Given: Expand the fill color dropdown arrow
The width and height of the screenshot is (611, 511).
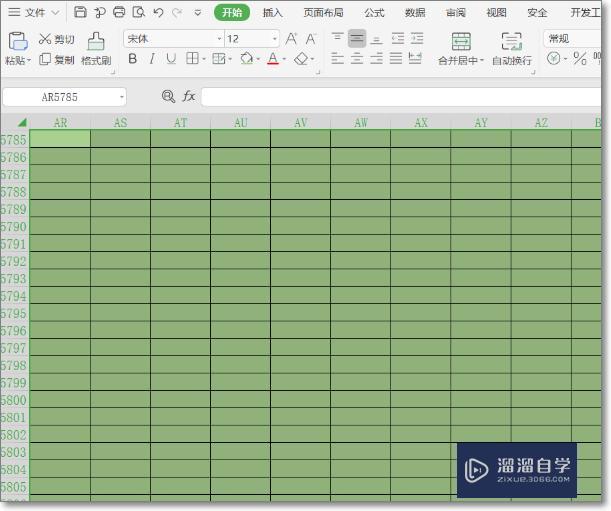Looking at the screenshot, I should pyautogui.click(x=258, y=59).
